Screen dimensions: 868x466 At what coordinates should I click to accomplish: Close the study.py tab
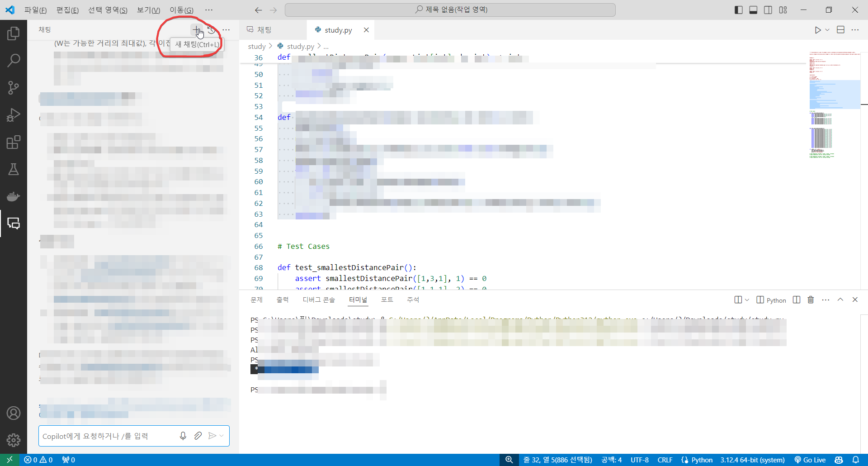tap(366, 30)
